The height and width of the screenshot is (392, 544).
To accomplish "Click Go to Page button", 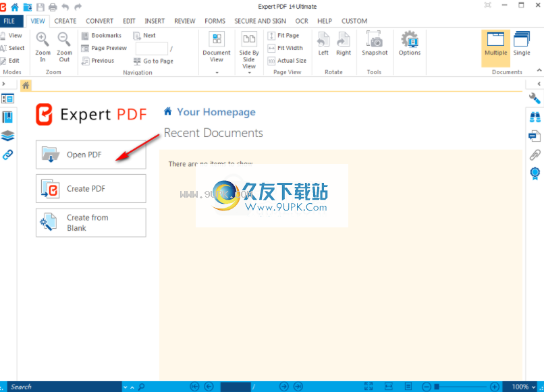I will [153, 61].
